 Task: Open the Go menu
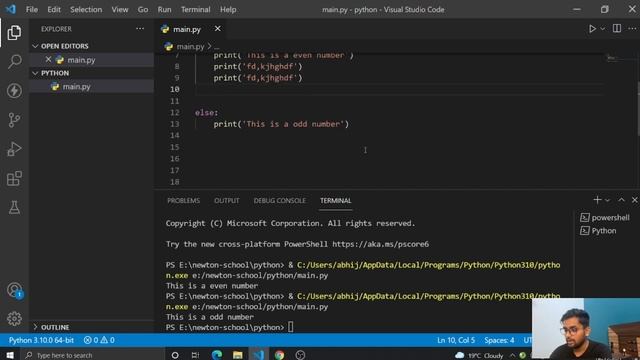tap(142, 9)
